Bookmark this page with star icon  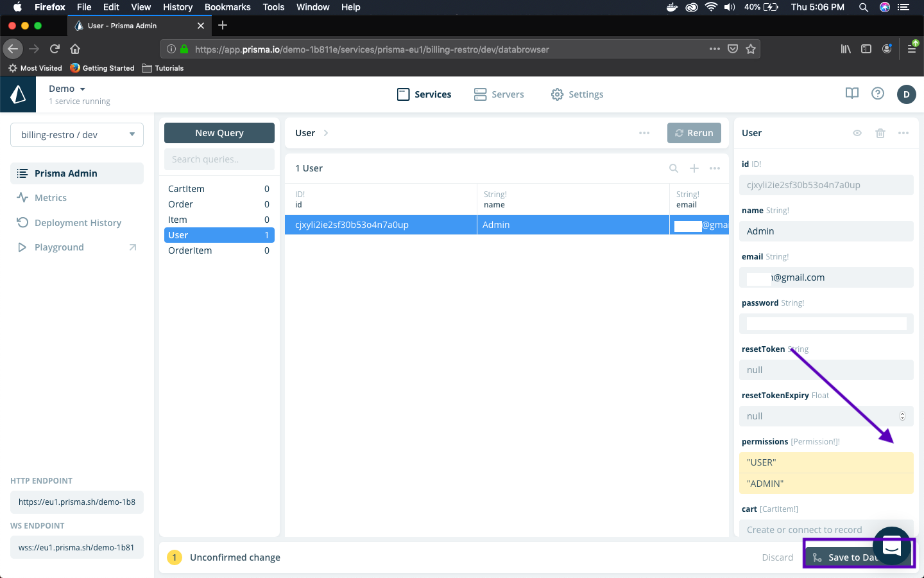click(x=751, y=49)
